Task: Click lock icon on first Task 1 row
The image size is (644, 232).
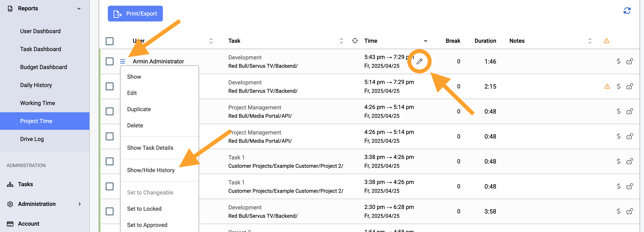Action: (x=630, y=161)
